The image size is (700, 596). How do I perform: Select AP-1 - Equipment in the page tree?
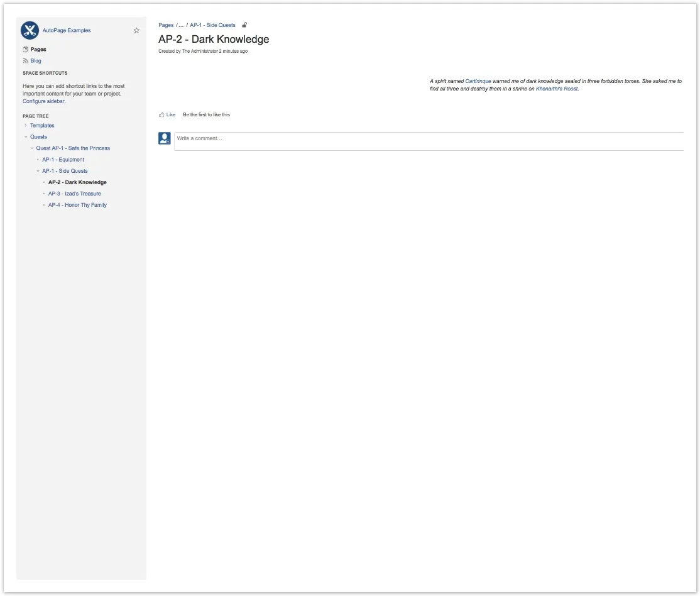click(63, 160)
